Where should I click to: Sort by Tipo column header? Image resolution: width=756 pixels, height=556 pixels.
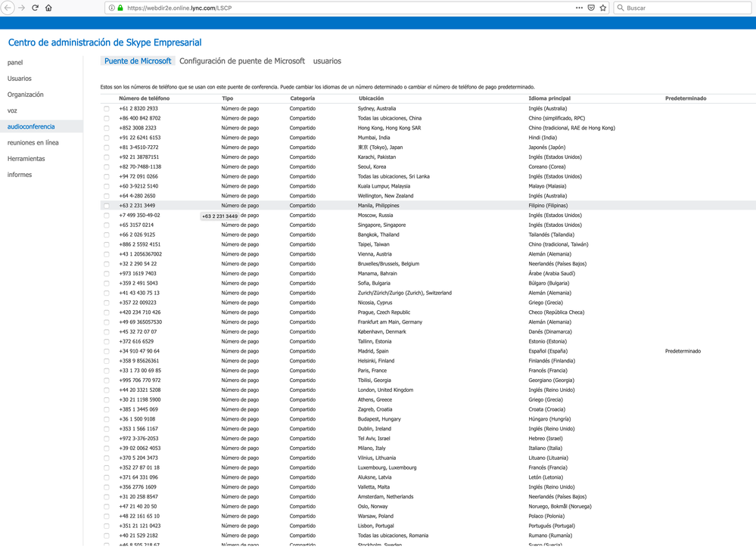228,98
